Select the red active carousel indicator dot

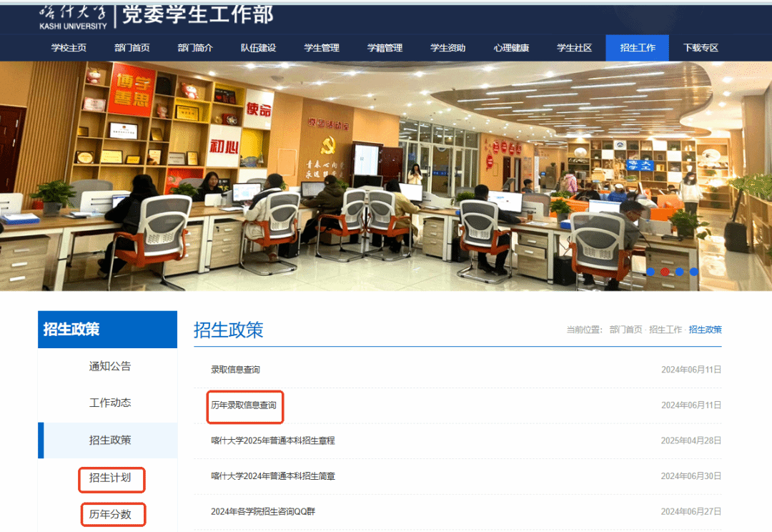665,272
